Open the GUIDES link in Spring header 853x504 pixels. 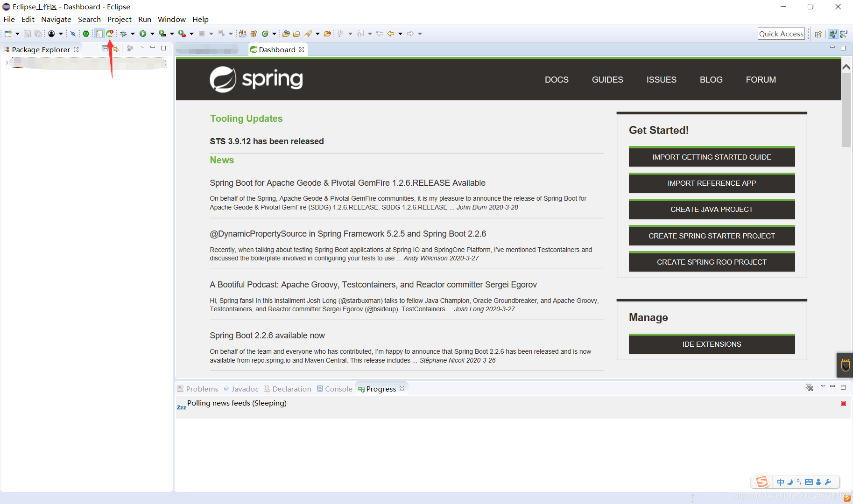click(607, 80)
